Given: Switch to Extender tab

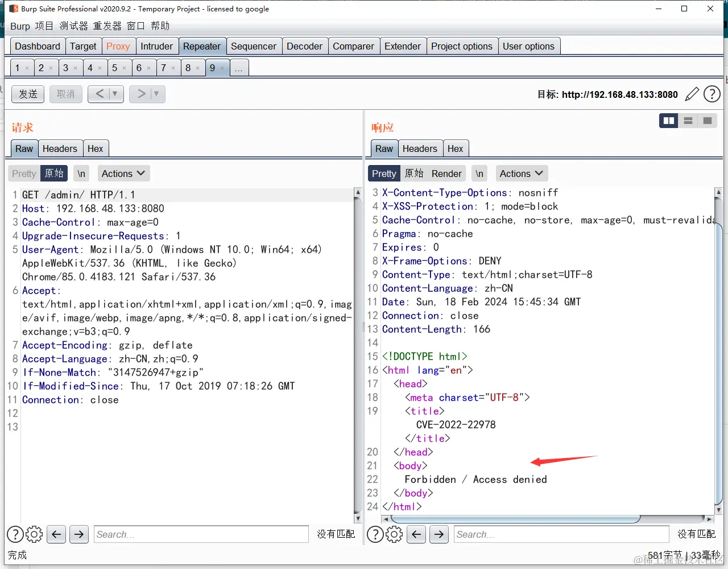Looking at the screenshot, I should [x=403, y=46].
